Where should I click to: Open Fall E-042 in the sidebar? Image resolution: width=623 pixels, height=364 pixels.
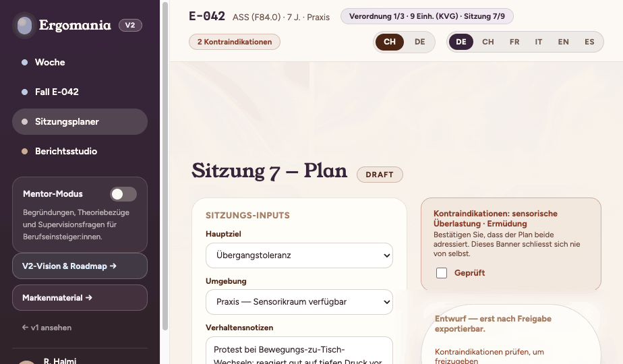[x=80, y=92]
